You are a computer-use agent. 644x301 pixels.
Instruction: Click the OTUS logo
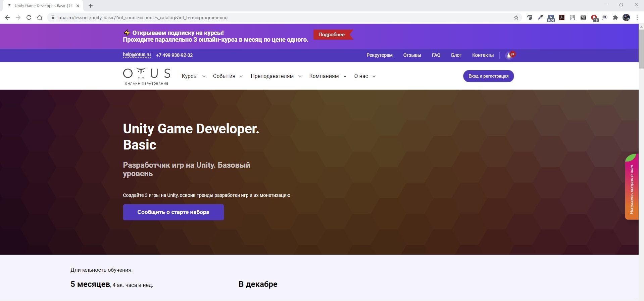pyautogui.click(x=147, y=76)
